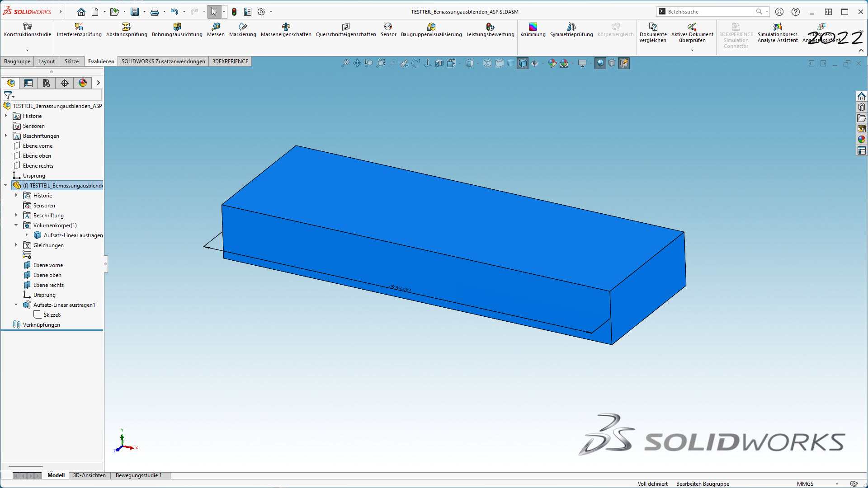Open hide/show items eye icon
Image resolution: width=868 pixels, height=488 pixels.
point(535,63)
